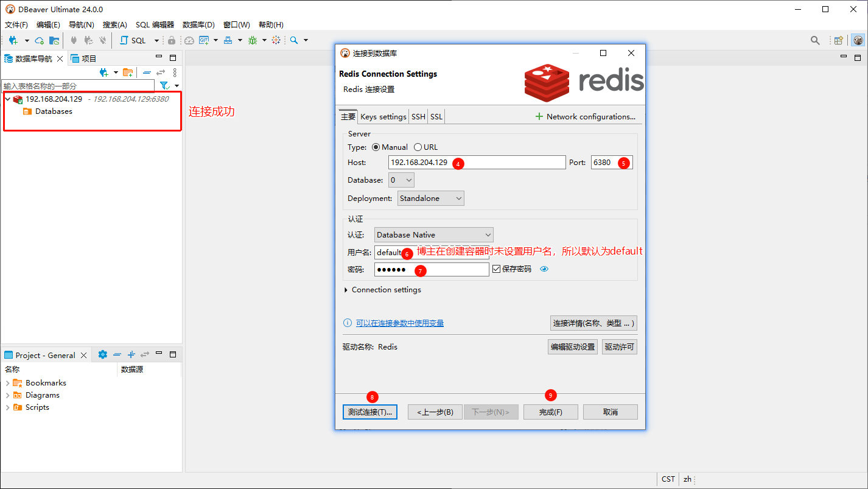This screenshot has width=868, height=489.
Task: Toggle link with editor in database navigator
Action: tap(161, 72)
